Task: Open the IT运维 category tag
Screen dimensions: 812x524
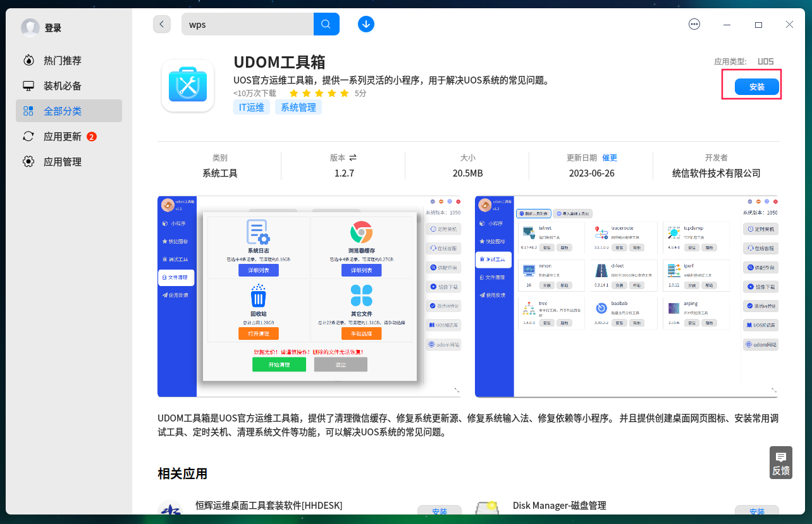Action: click(x=251, y=107)
